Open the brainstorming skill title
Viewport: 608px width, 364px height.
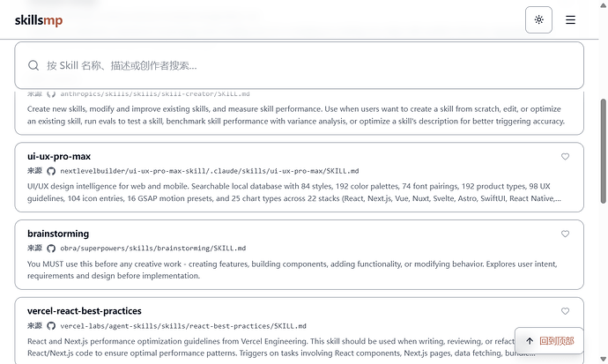[58, 234]
